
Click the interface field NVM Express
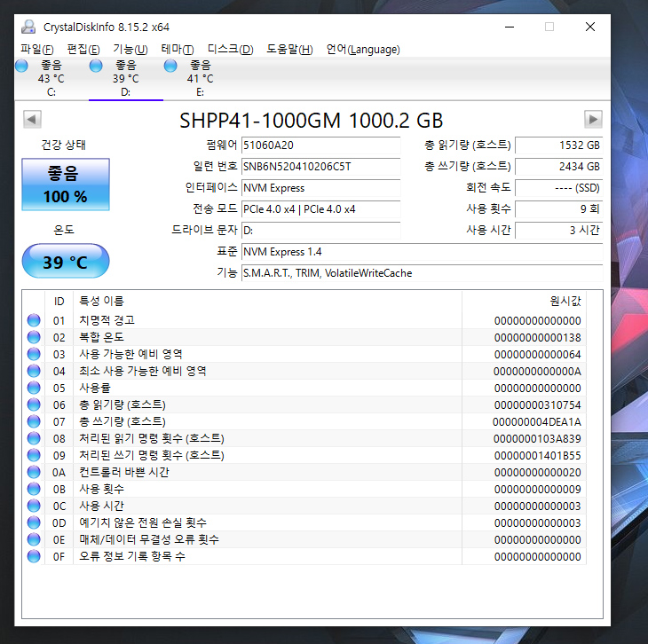click(x=320, y=188)
